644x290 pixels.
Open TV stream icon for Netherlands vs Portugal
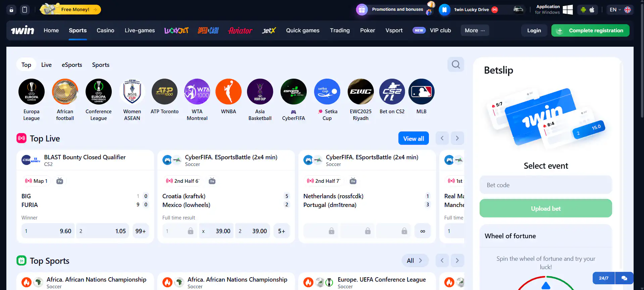coord(353,181)
